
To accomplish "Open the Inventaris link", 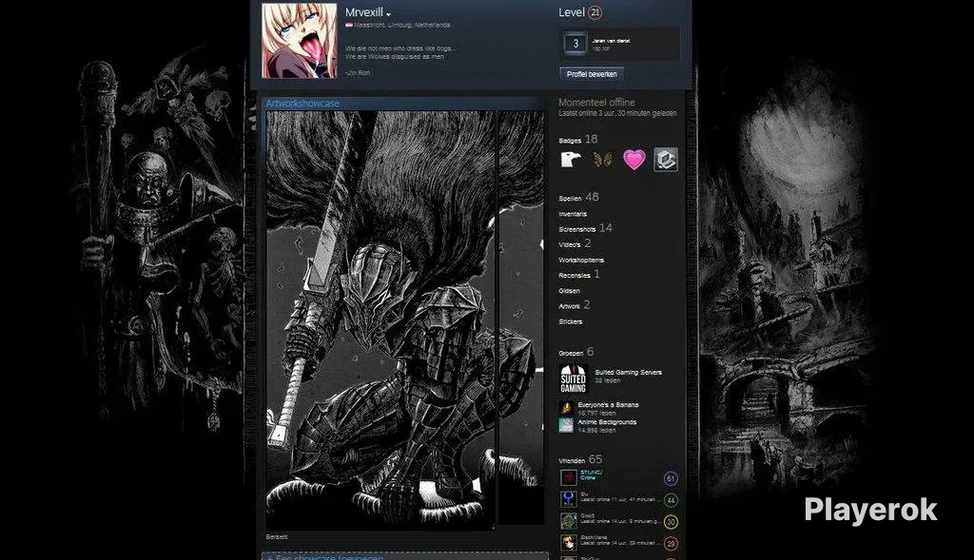I will [573, 214].
